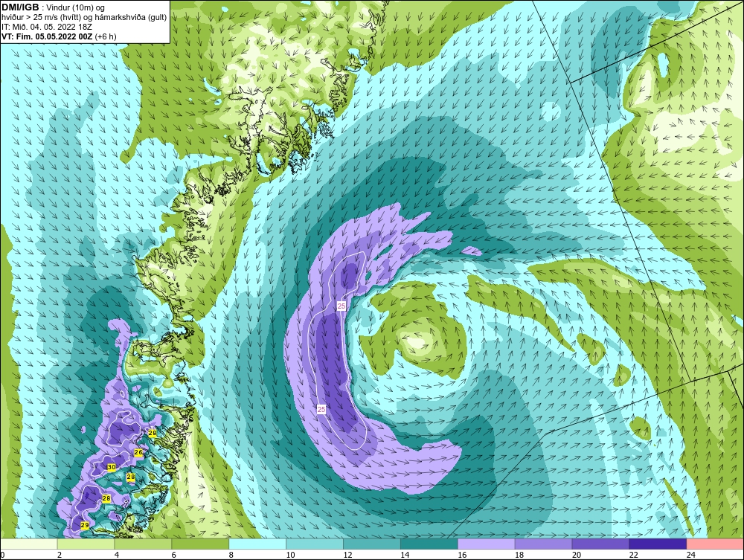The image size is (744, 560).
Task: Pick the 20–22 m/s violet legend swatch
Action: (600, 544)
